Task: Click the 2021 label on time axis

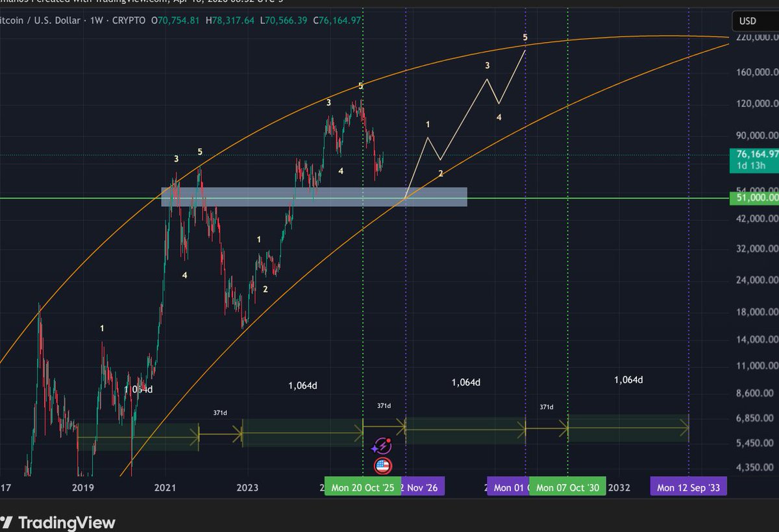Action: point(166,488)
